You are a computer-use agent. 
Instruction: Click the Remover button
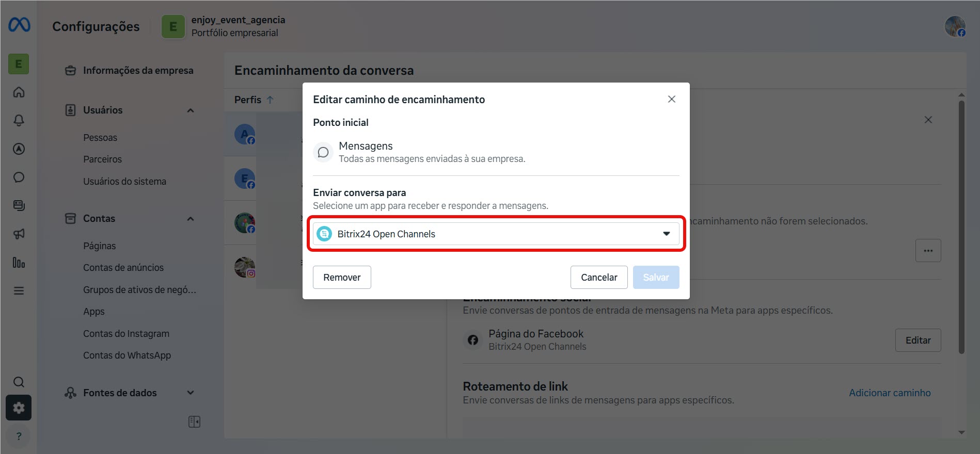tap(342, 277)
